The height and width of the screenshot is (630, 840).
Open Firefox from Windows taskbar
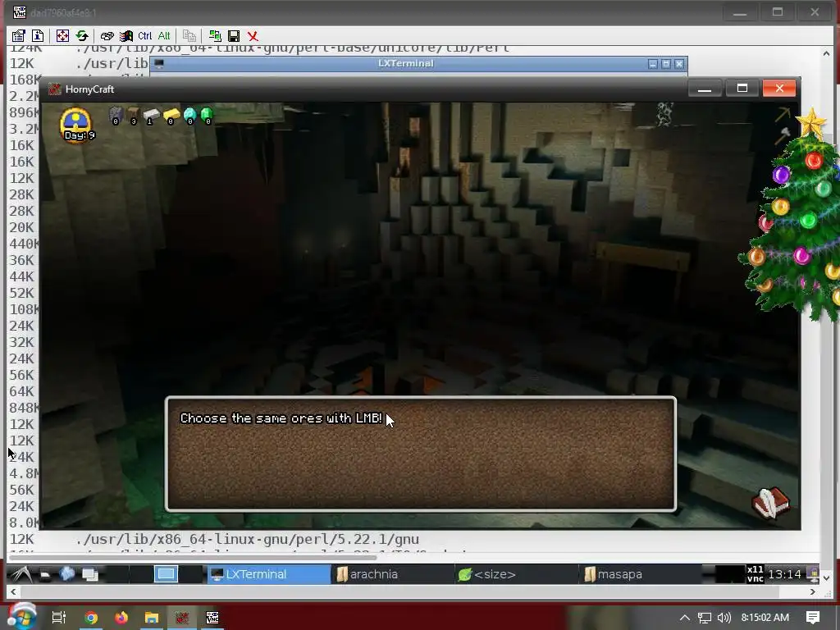[121, 618]
